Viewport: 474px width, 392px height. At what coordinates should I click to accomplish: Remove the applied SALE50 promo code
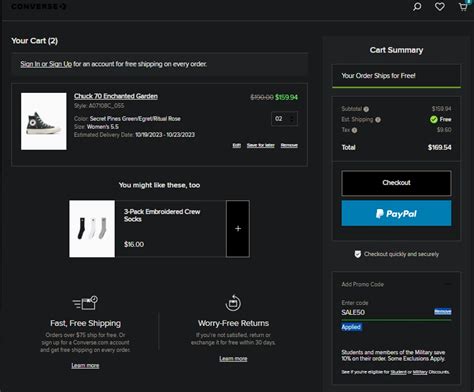click(443, 312)
